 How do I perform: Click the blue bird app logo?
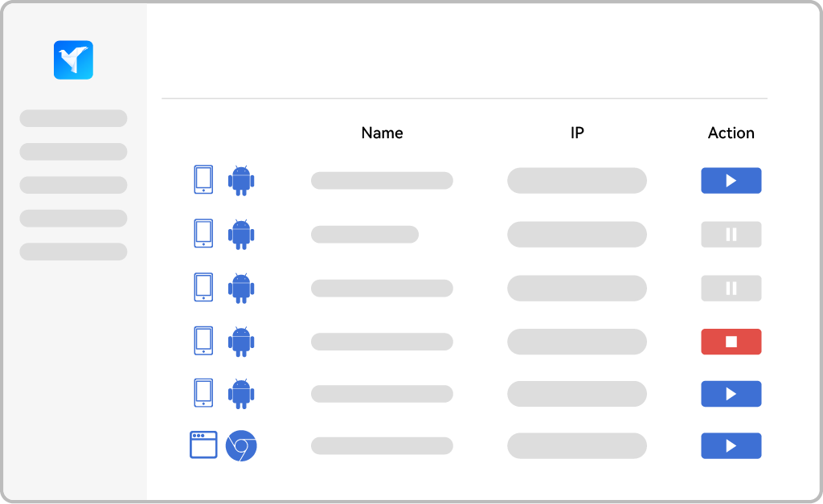click(x=73, y=60)
